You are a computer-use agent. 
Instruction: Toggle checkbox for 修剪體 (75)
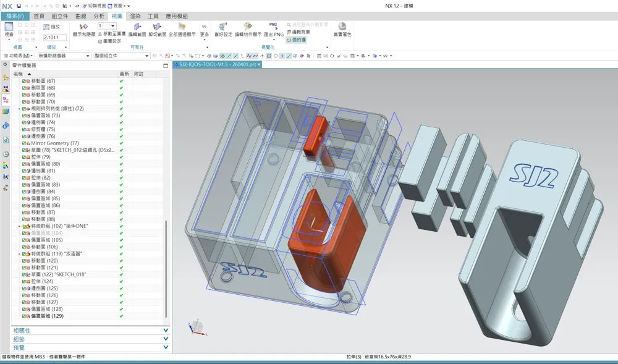[24, 129]
